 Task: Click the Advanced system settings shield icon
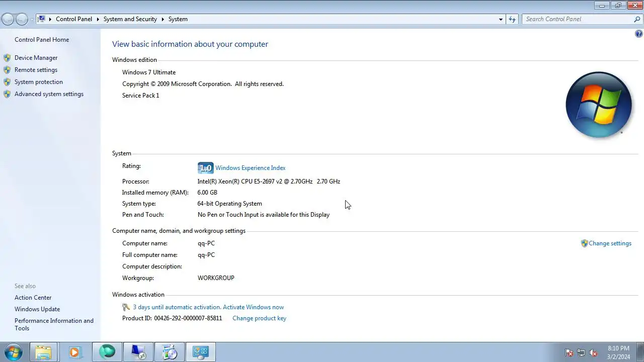coord(7,94)
